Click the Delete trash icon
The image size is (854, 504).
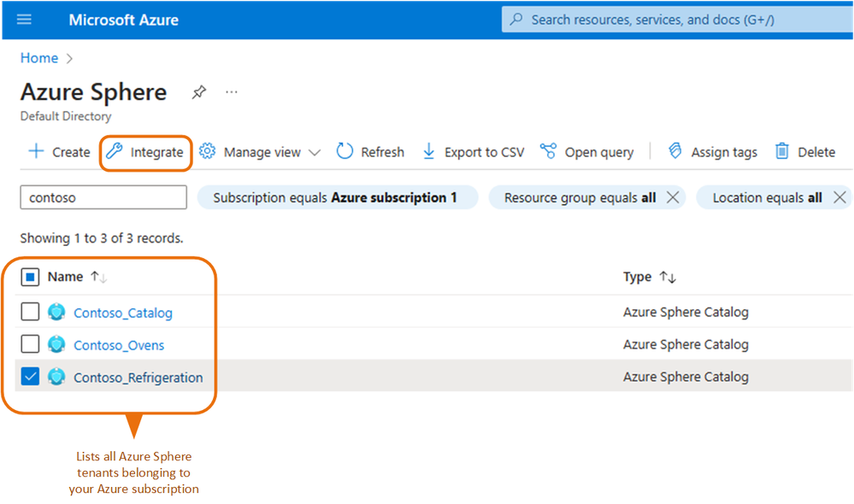coord(782,152)
